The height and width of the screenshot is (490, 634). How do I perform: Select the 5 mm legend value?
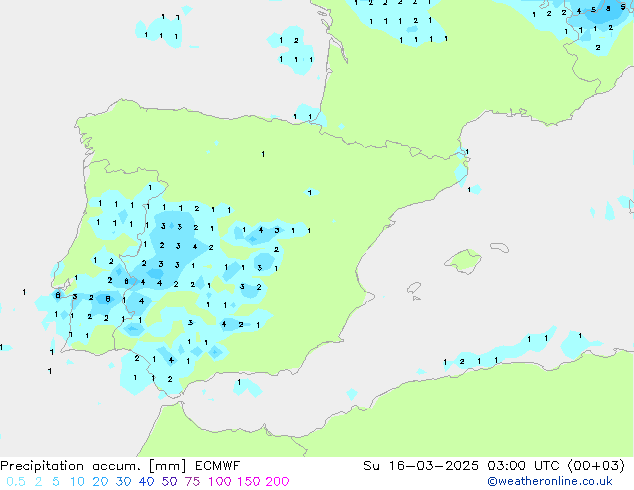coord(56,481)
